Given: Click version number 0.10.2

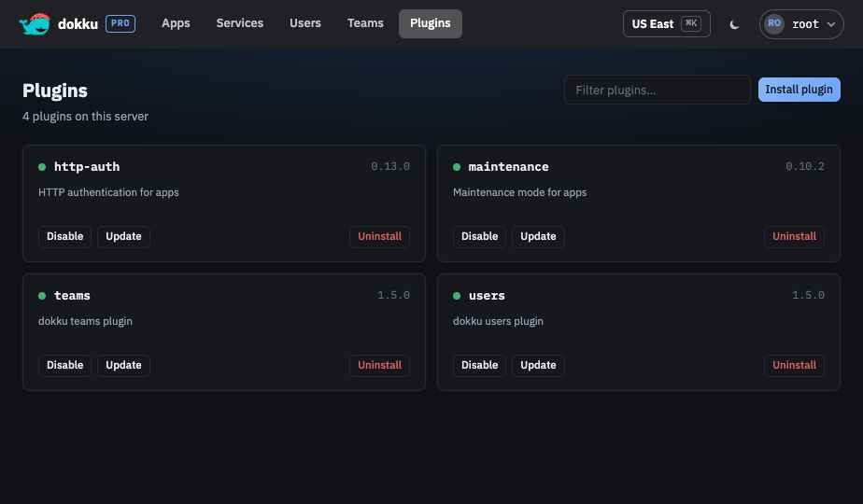Looking at the screenshot, I should pos(805,166).
